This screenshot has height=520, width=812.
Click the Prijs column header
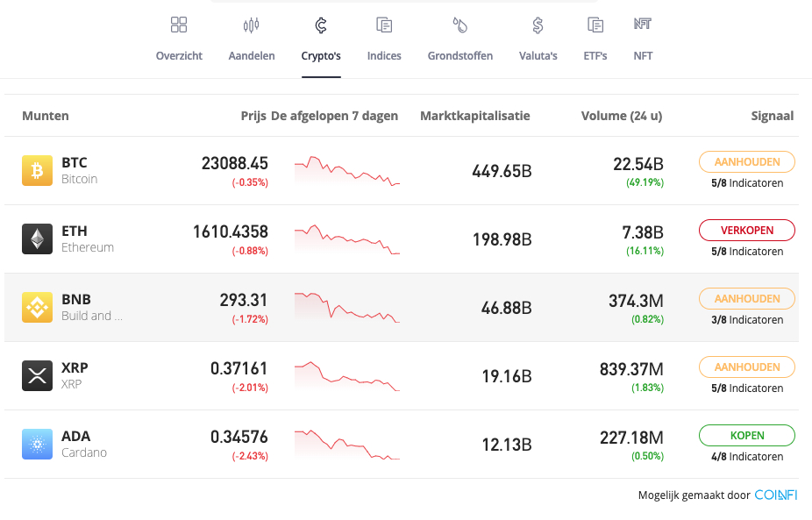coord(253,116)
